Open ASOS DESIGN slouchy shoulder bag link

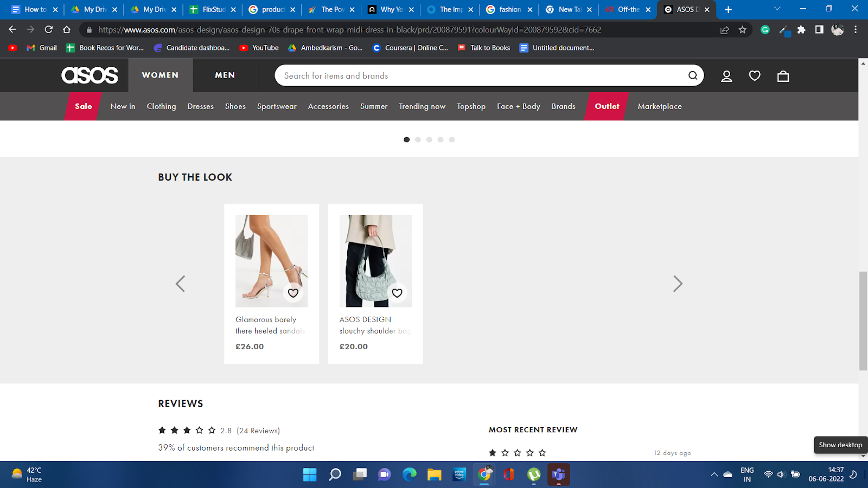point(375,325)
